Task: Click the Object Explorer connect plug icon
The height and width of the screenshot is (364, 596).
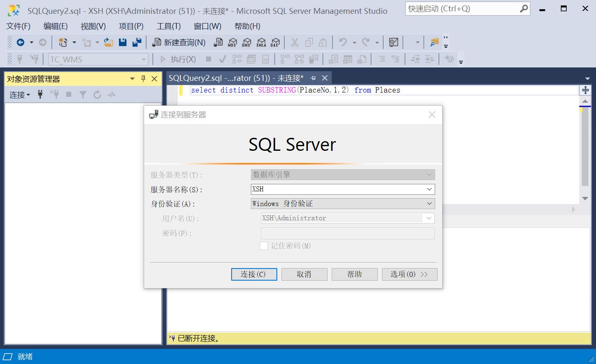Action: tap(40, 95)
